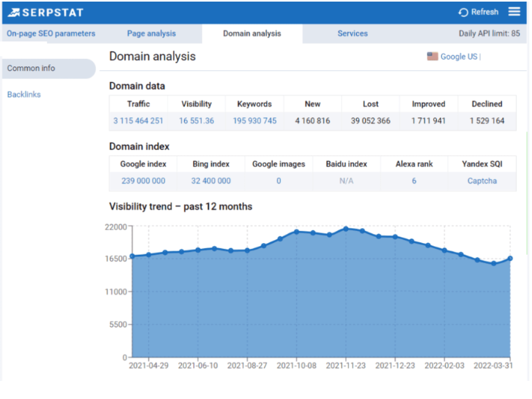The height and width of the screenshot is (399, 532).
Task: Switch to the Page analysis tab
Action: pos(151,33)
